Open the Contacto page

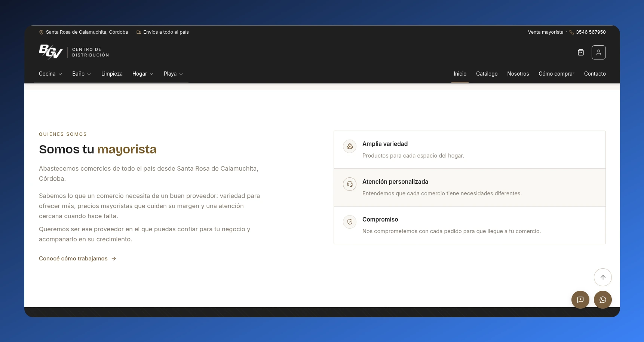(595, 74)
